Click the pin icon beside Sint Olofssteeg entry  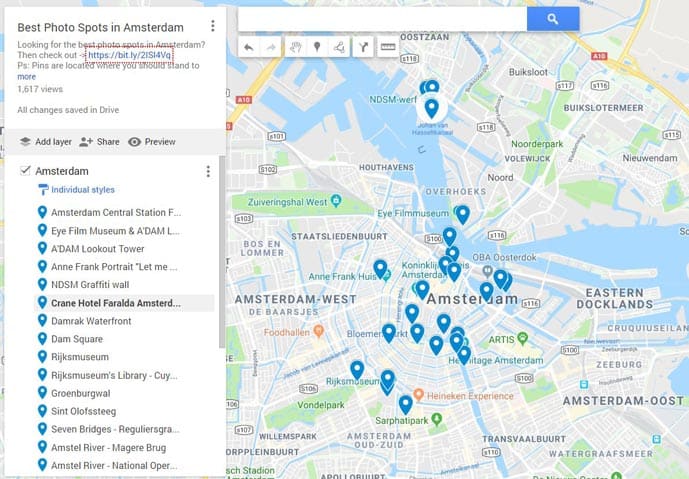click(42, 411)
